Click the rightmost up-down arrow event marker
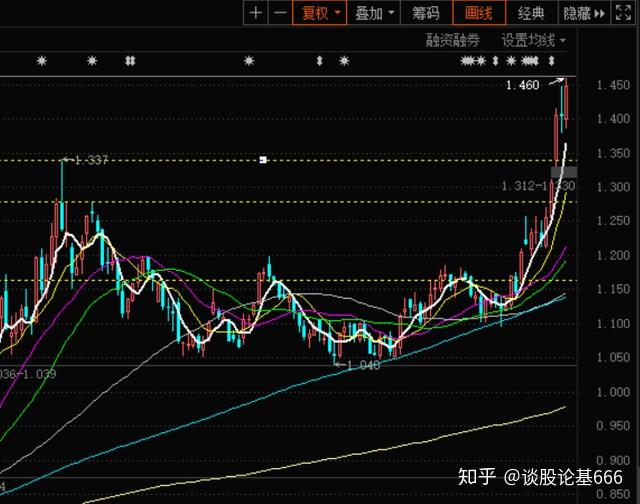 click(x=551, y=61)
